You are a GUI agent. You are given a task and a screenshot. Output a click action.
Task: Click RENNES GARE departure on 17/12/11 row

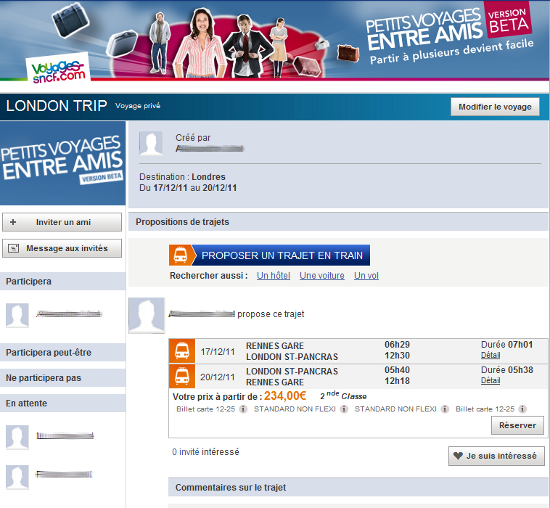(x=275, y=346)
